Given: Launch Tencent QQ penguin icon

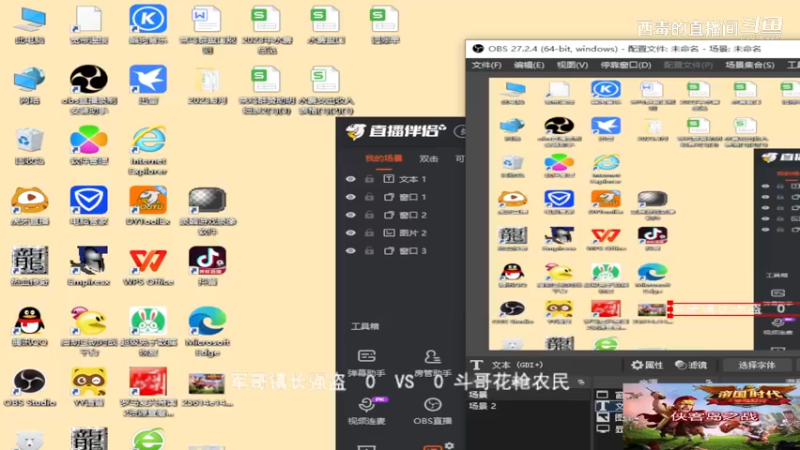Looking at the screenshot, I should (x=30, y=327).
